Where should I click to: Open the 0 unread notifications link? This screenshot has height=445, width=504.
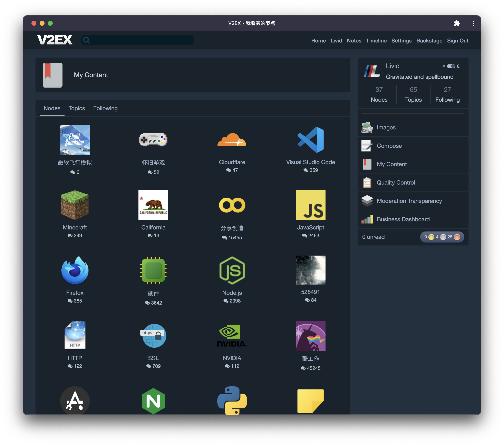(373, 237)
